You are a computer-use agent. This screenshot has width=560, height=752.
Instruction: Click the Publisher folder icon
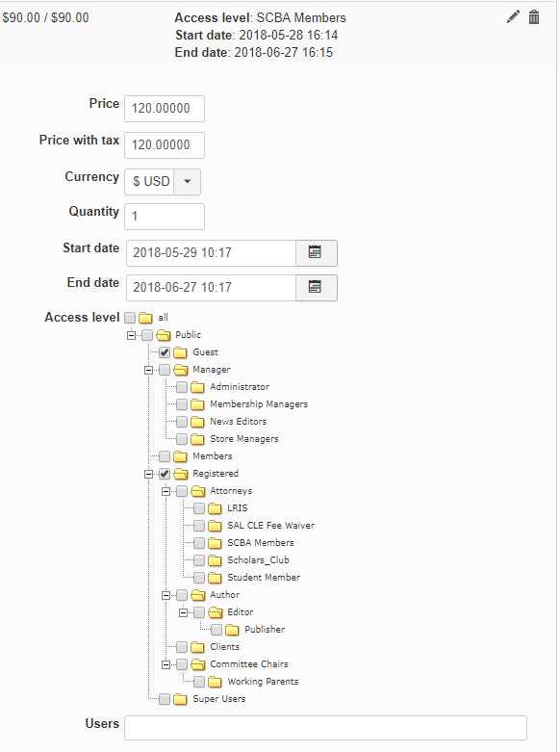tap(232, 630)
